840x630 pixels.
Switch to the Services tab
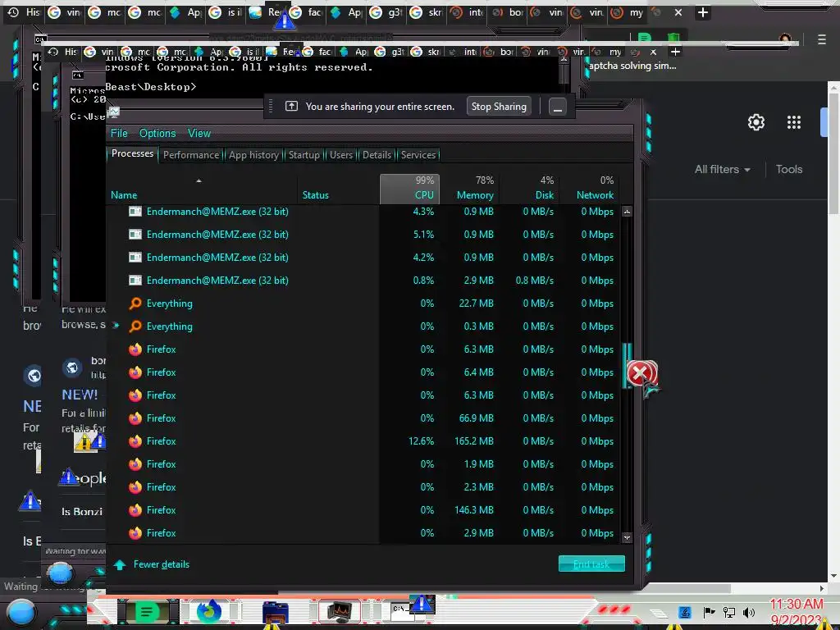pos(418,155)
